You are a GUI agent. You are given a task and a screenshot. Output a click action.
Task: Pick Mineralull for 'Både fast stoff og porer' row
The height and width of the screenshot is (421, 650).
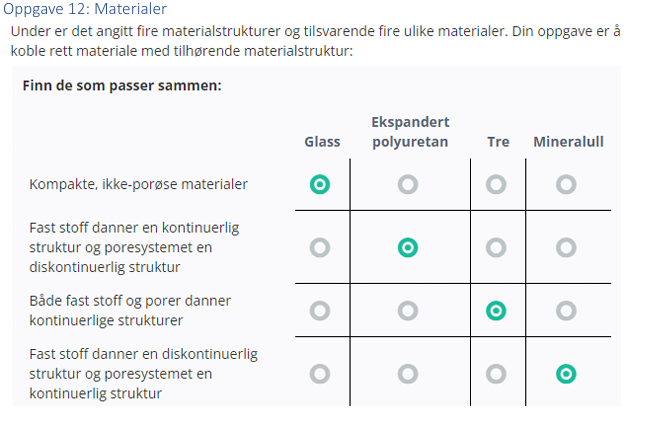click(x=566, y=310)
